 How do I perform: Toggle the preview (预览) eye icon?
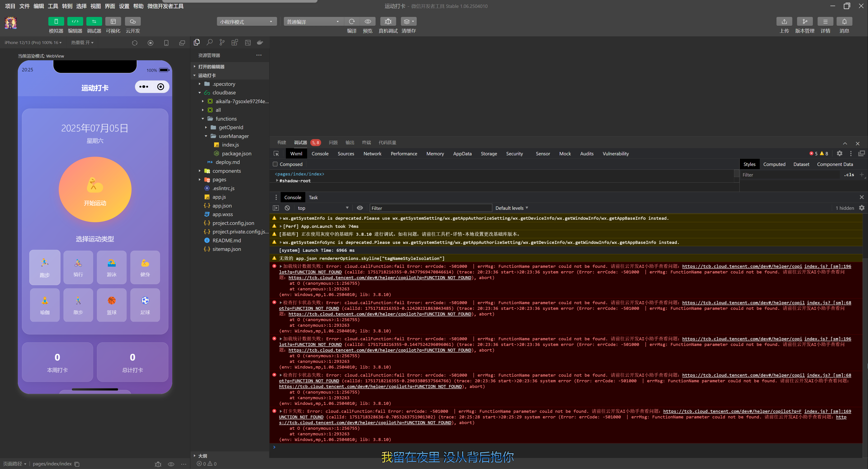pyautogui.click(x=368, y=21)
